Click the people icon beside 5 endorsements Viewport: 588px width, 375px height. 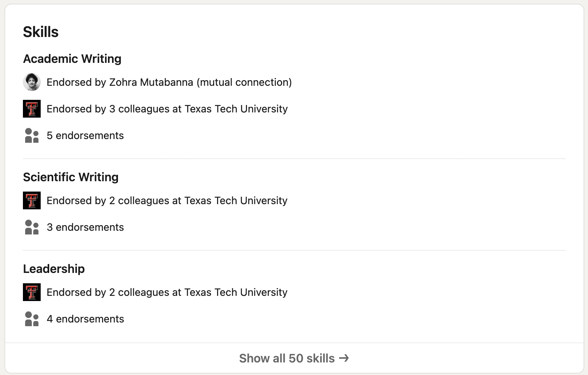31,135
